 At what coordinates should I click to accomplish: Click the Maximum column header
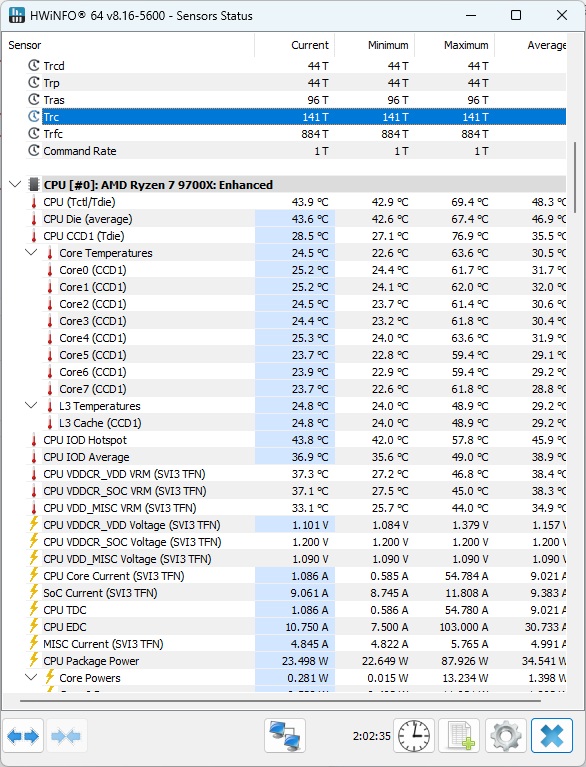click(x=454, y=45)
